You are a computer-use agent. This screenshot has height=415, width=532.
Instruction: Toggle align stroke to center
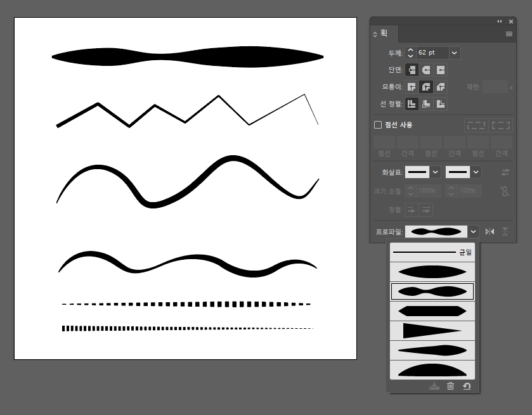click(x=412, y=104)
